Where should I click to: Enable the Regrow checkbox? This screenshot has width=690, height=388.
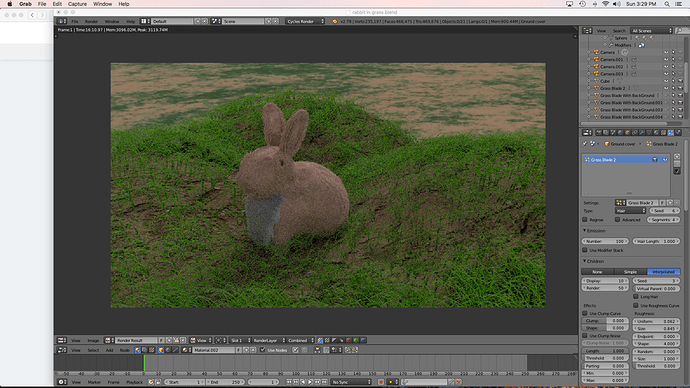585,220
